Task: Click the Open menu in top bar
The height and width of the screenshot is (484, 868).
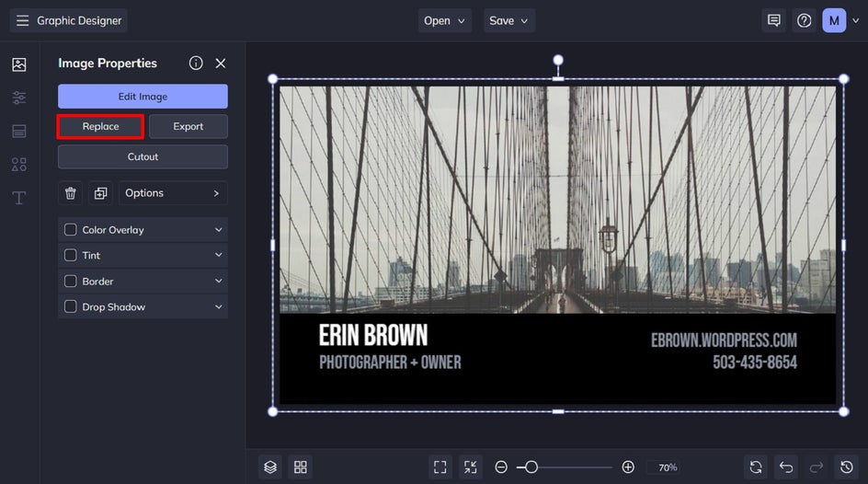Action: click(x=445, y=20)
